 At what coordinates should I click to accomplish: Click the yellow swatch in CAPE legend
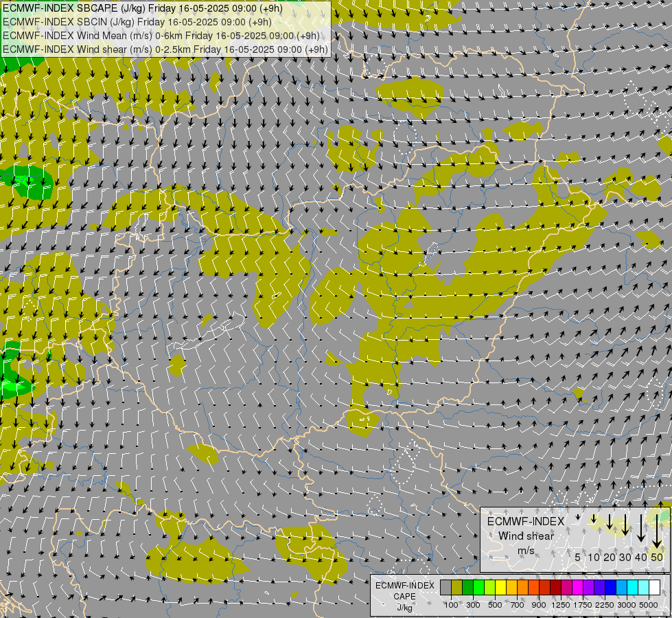(500, 587)
